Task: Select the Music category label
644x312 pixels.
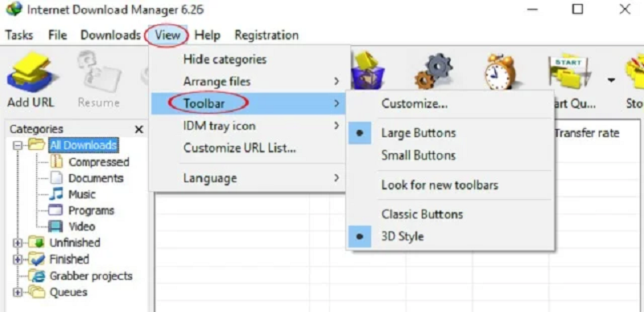Action: [82, 194]
